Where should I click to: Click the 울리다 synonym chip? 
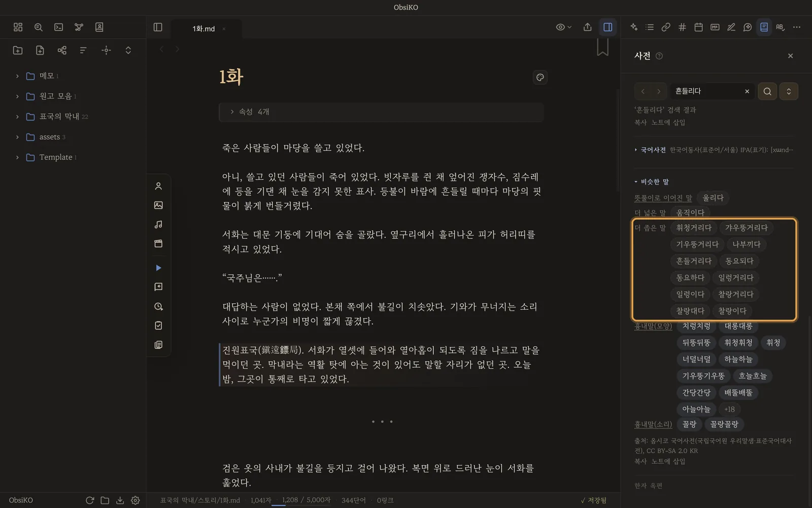(713, 198)
